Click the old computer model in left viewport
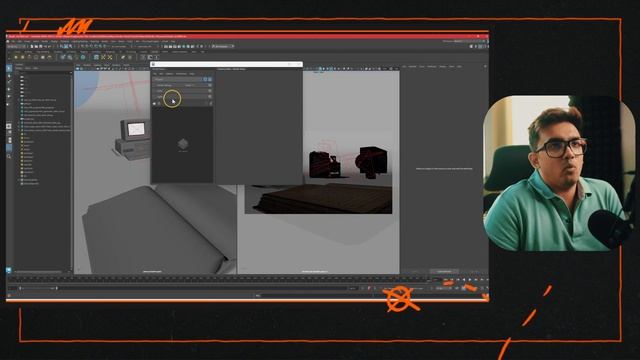The height and width of the screenshot is (360, 640). (x=133, y=139)
